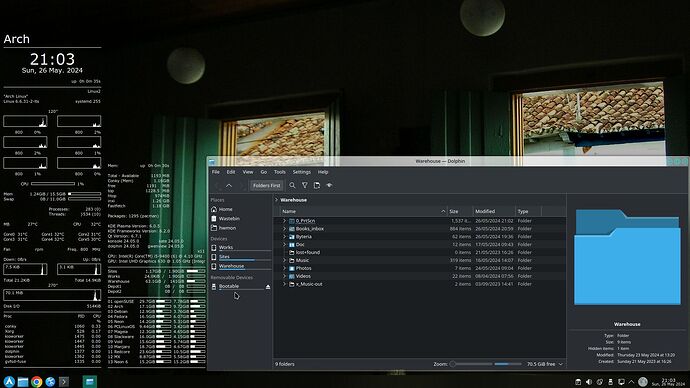This screenshot has height=388, width=690.
Task: Click the breadcrumb arrow before Warehouse
Action: [x=277, y=200]
